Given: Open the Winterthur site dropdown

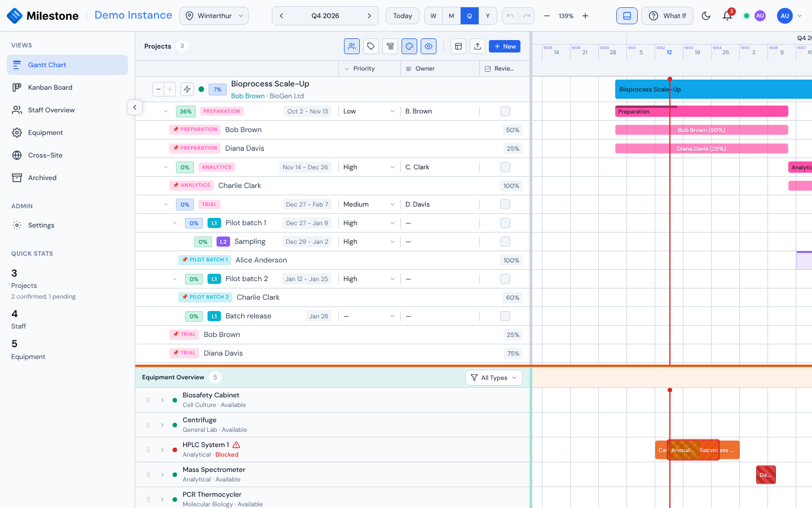Looking at the screenshot, I should [x=214, y=16].
